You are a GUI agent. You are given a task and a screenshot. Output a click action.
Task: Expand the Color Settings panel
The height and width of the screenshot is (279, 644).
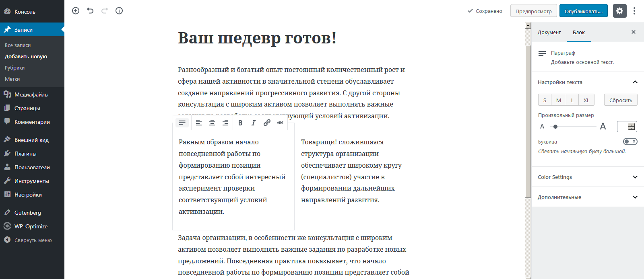588,177
